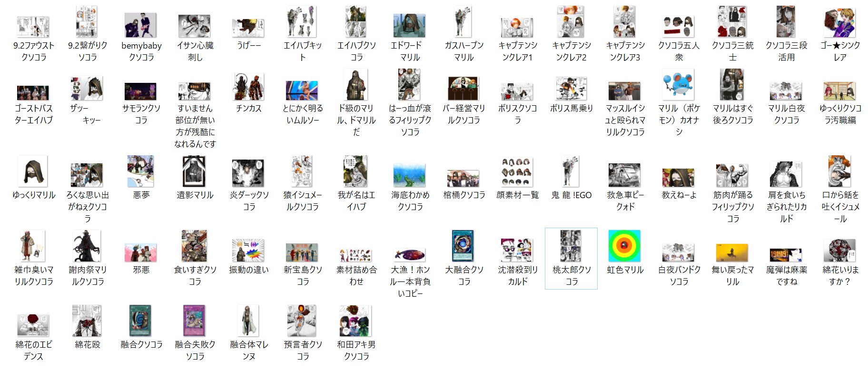868x382 pixels.
Task: Click the bemybabyクソコラ image file
Action: tap(141, 25)
